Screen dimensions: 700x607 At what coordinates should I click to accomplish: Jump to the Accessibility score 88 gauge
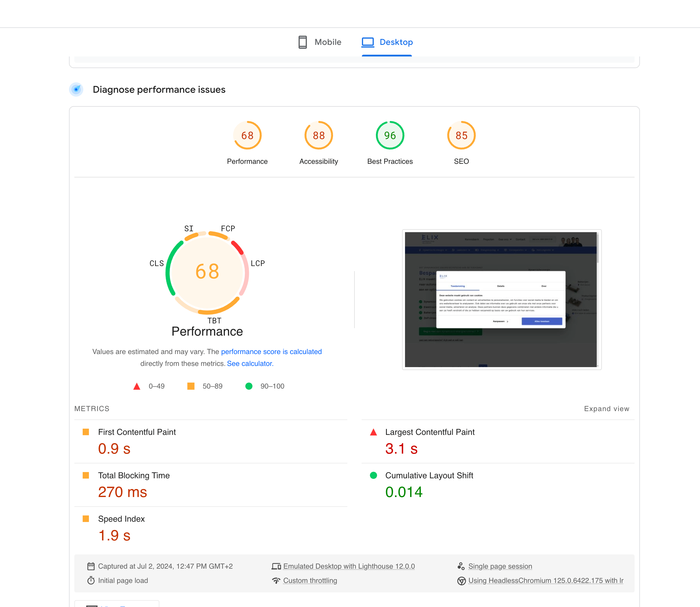coord(318,136)
